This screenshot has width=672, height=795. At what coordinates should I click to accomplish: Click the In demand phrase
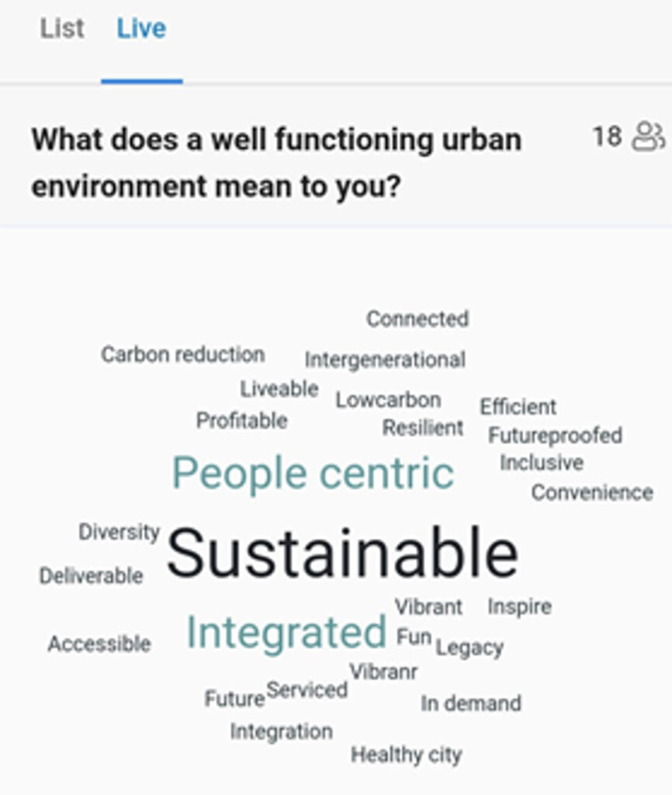(471, 704)
